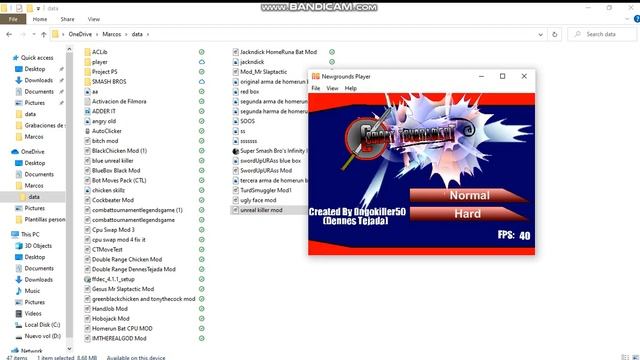Select the ffdec_4.1.1_setup installer icon
The height and width of the screenshot is (360, 640).
[x=87, y=279]
